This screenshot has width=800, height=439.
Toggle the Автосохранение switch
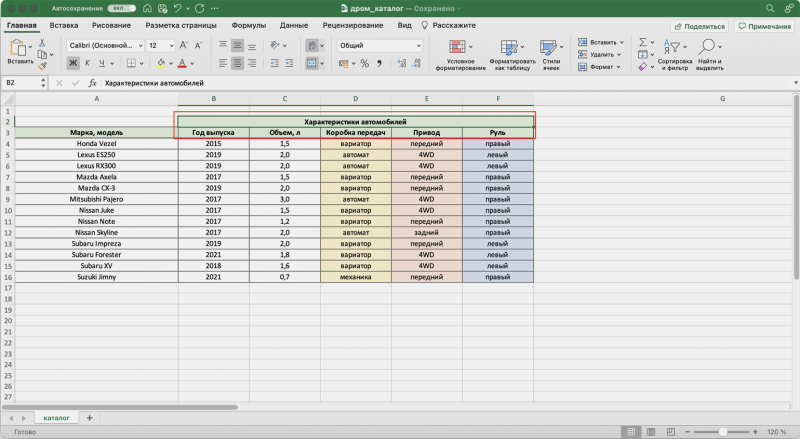coord(121,8)
